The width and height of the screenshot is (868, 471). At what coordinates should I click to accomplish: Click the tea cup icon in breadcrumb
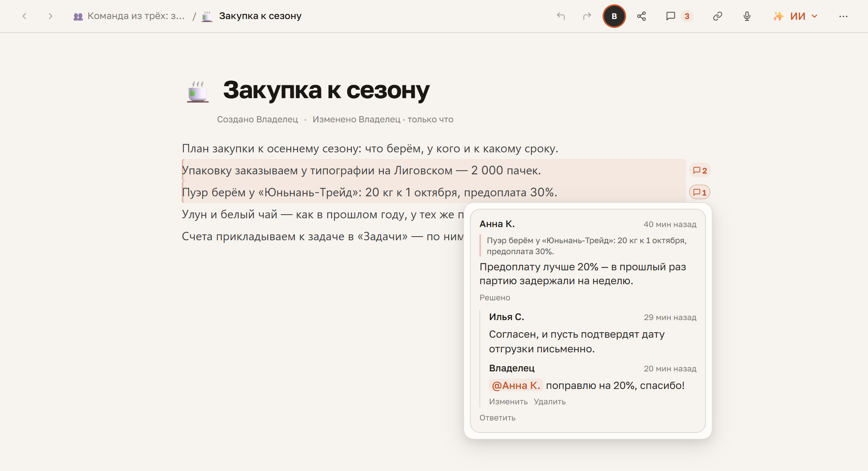point(207,16)
